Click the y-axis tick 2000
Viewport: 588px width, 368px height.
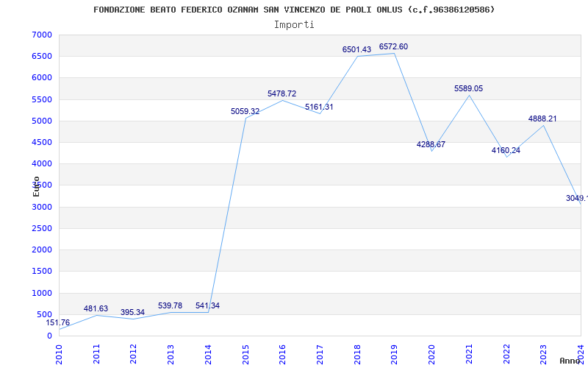click(42, 250)
